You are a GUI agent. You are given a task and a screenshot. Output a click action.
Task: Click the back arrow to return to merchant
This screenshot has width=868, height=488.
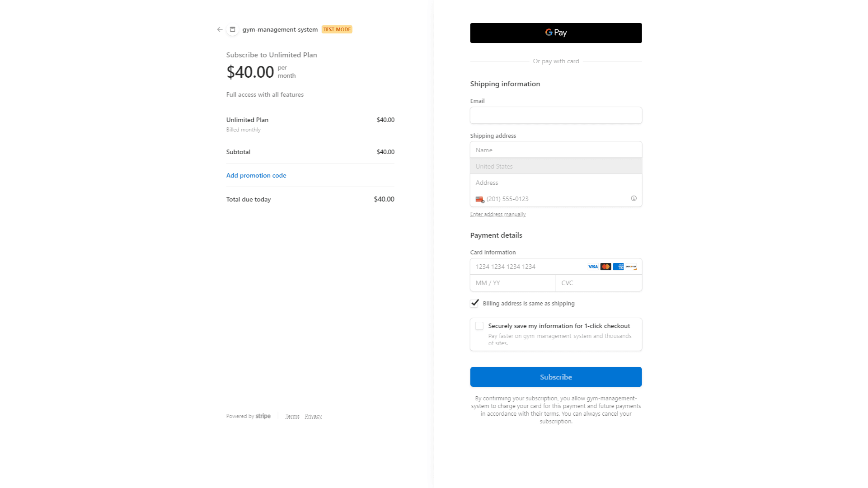[x=220, y=29]
